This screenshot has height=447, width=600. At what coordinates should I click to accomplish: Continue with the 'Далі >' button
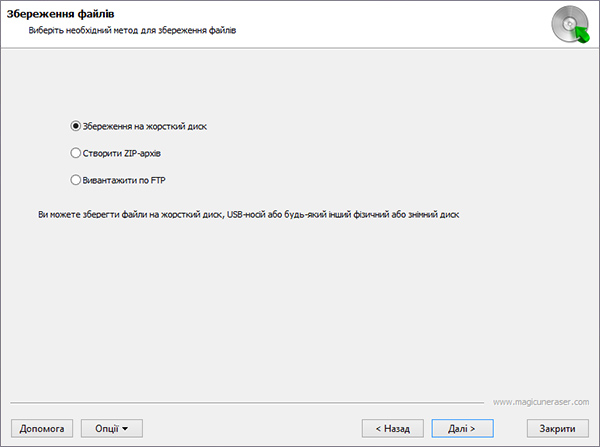point(462,428)
